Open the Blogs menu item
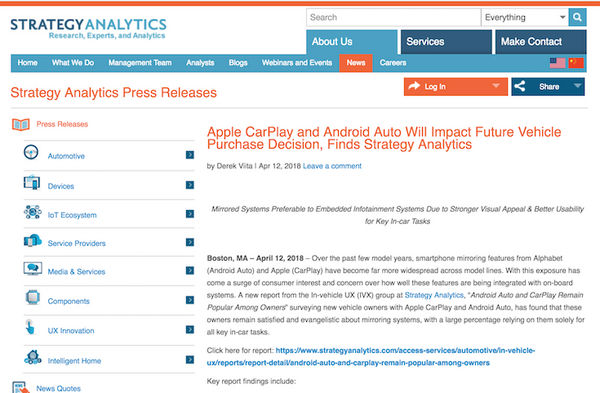This screenshot has width=600, height=393. [x=238, y=63]
